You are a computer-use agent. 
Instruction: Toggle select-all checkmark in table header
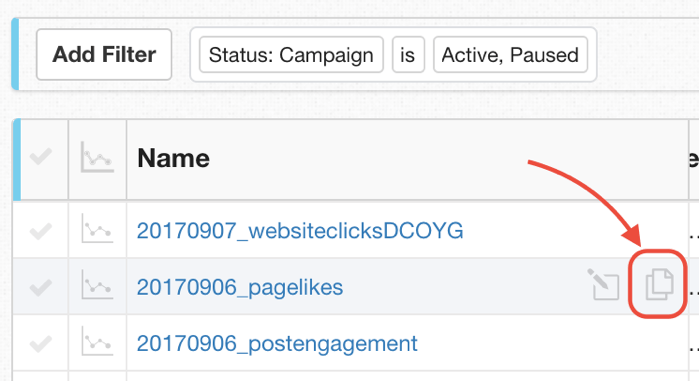click(41, 156)
